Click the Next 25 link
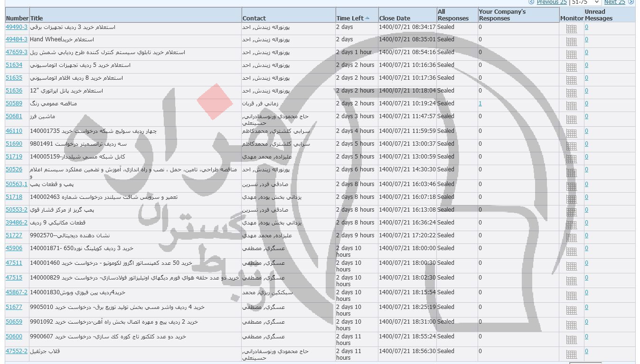The height and width of the screenshot is (364, 640). pos(614,2)
